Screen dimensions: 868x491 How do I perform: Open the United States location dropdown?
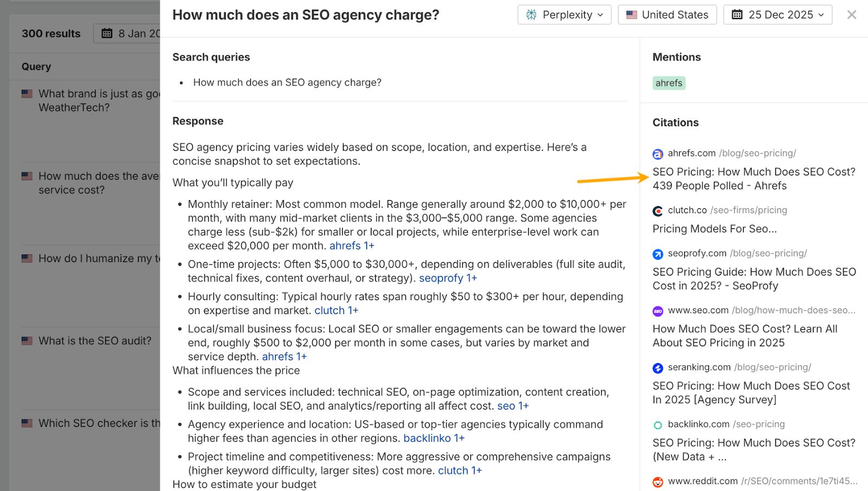(667, 15)
